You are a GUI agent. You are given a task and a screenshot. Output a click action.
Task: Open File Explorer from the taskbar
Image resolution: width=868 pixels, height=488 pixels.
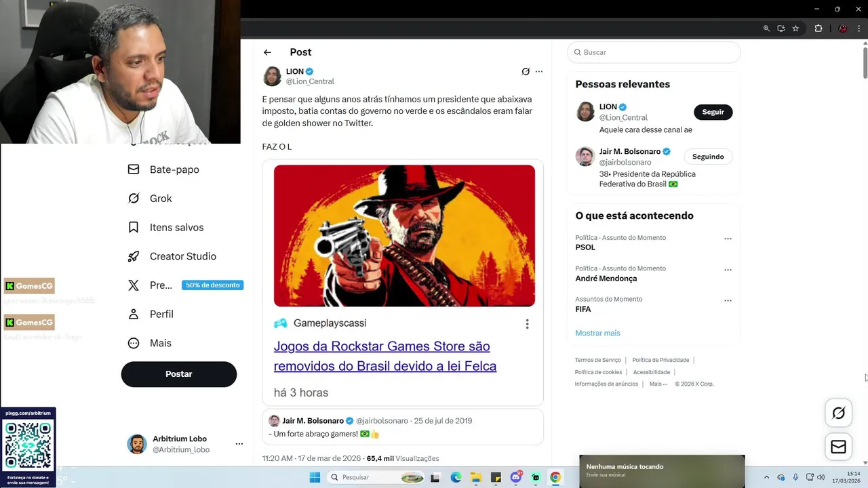[x=476, y=477]
